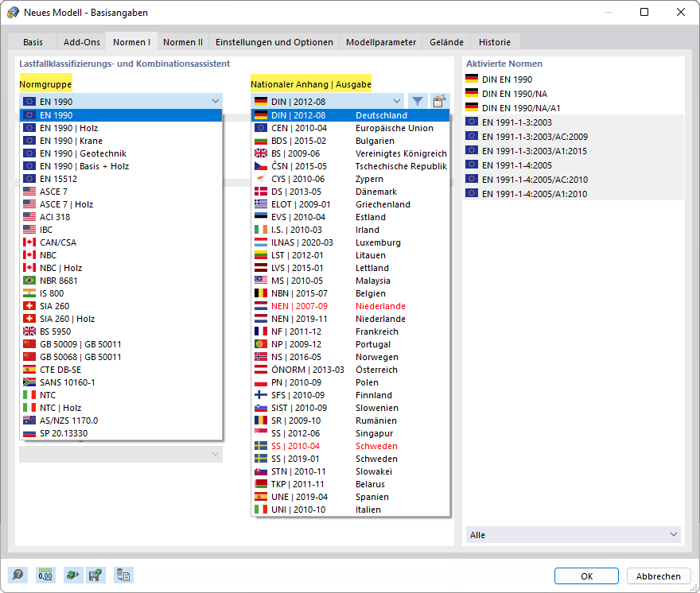Image resolution: width=700 pixels, height=593 pixels.
Task: Pick ACI 318 from the list
Action: click(121, 217)
